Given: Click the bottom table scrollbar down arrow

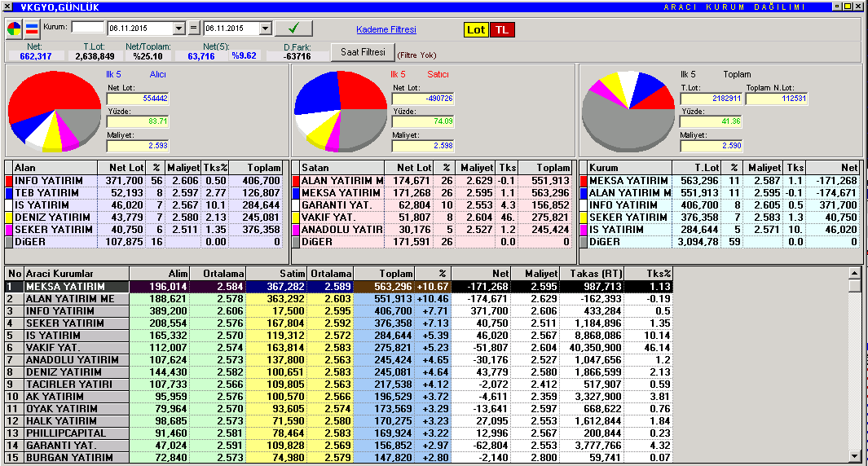Looking at the screenshot, I should click(855, 456).
